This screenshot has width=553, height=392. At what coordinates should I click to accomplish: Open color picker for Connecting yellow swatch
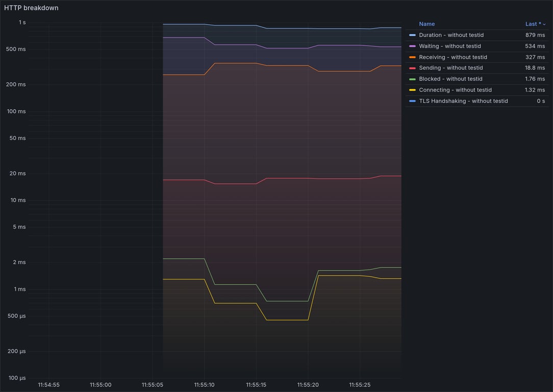click(x=412, y=90)
